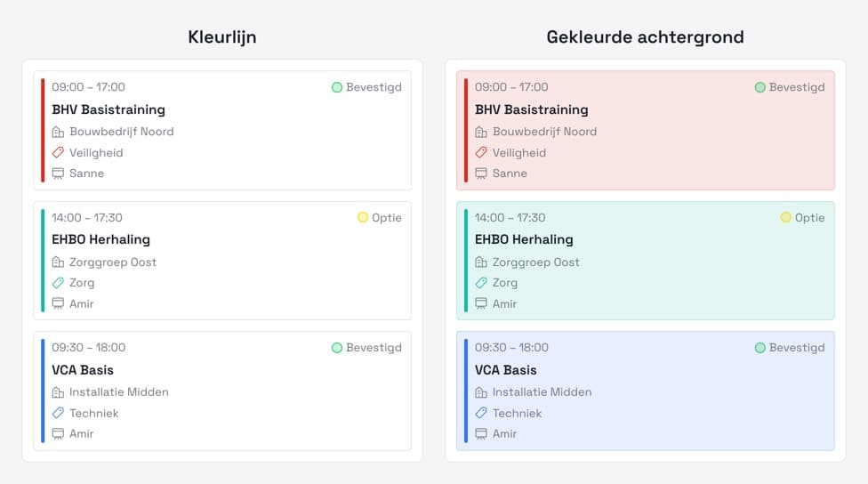This screenshot has height=484, width=868.
Task: Click Bevestigd label on pink BHV Basistraining card
Action: [x=797, y=87]
